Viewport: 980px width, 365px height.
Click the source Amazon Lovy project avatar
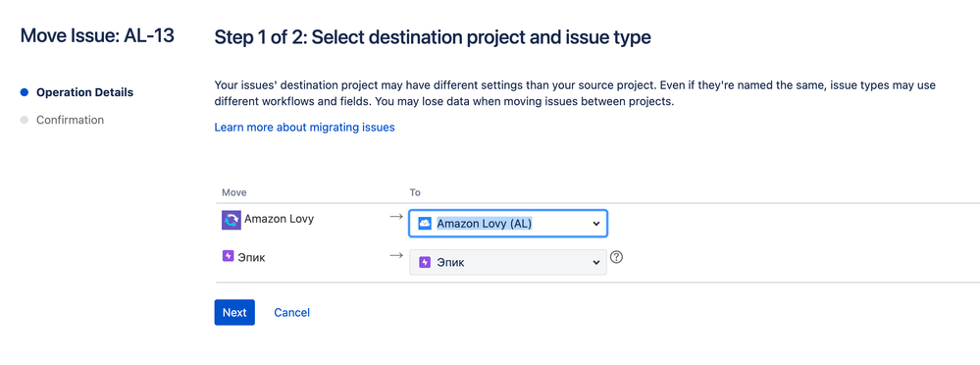(232, 220)
